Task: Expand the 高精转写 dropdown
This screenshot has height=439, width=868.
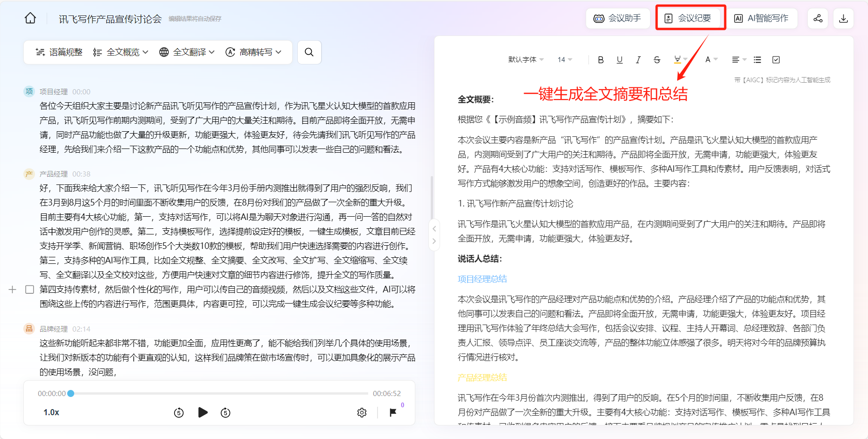Action: pyautogui.click(x=253, y=52)
